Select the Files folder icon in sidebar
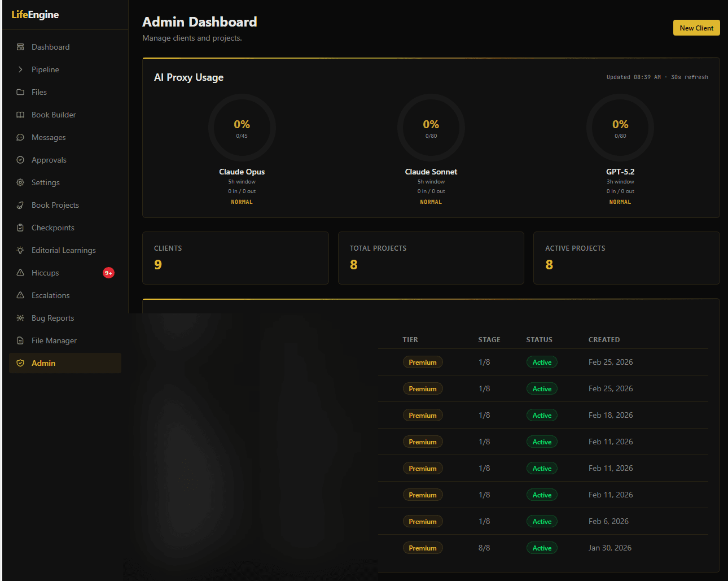Image resolution: width=728 pixels, height=581 pixels. click(x=20, y=92)
